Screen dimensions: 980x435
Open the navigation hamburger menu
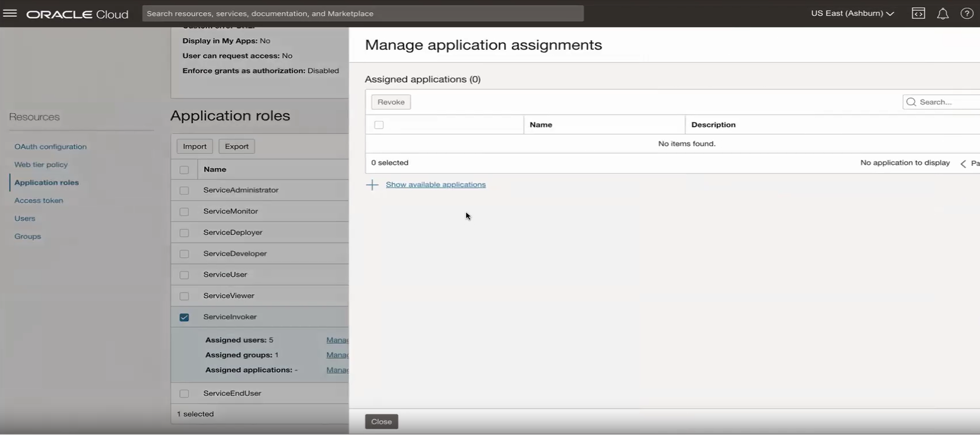click(10, 13)
